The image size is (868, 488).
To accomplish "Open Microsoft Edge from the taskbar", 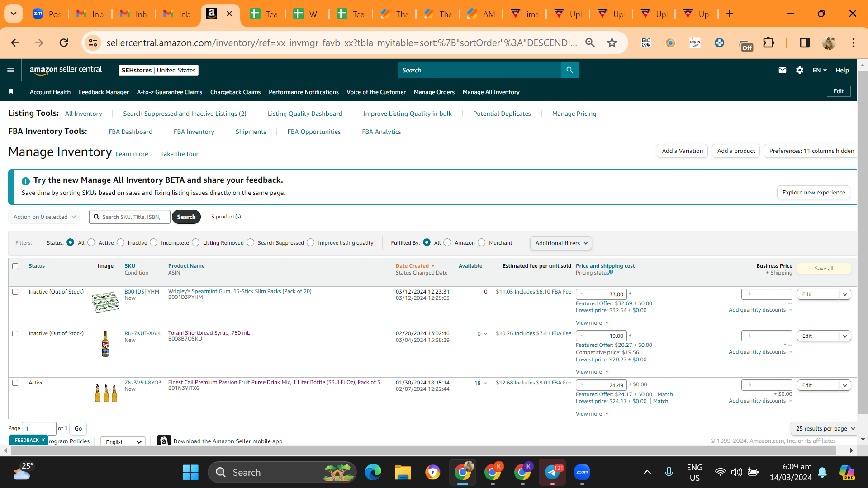I will (373, 472).
